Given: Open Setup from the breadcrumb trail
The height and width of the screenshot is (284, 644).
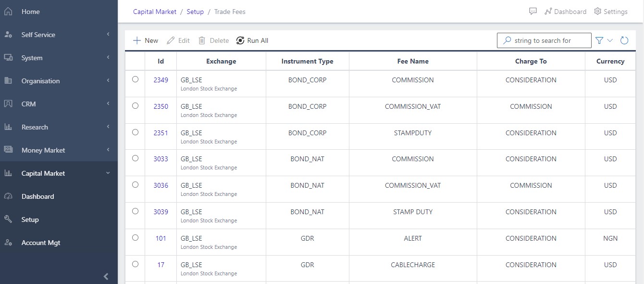Looking at the screenshot, I should coord(195,12).
